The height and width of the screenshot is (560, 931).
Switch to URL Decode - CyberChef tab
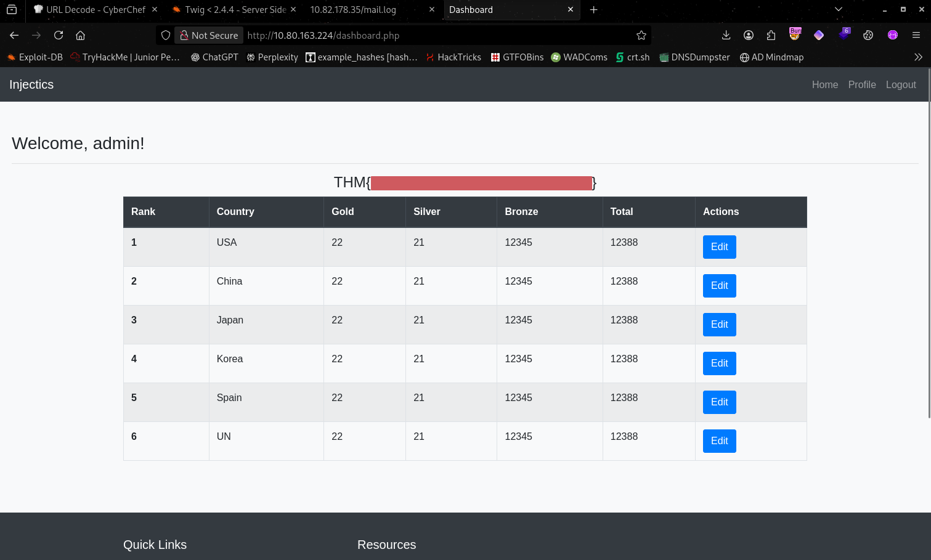[x=95, y=9]
